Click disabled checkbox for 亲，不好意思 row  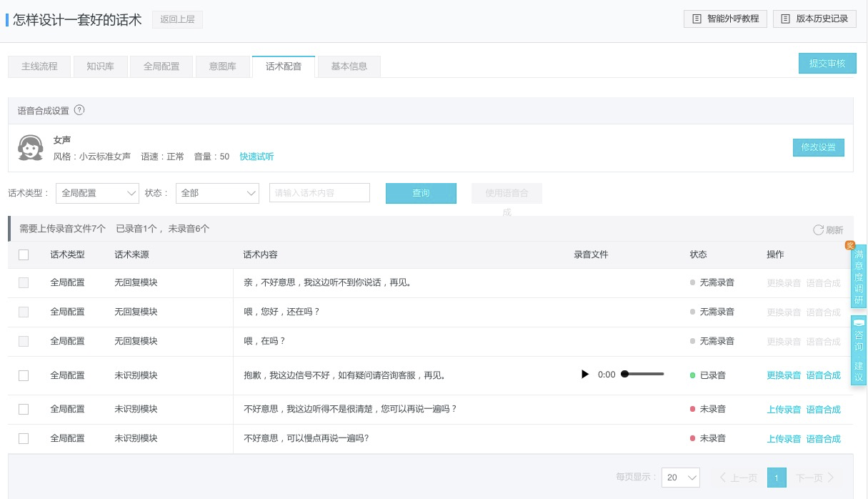point(24,283)
